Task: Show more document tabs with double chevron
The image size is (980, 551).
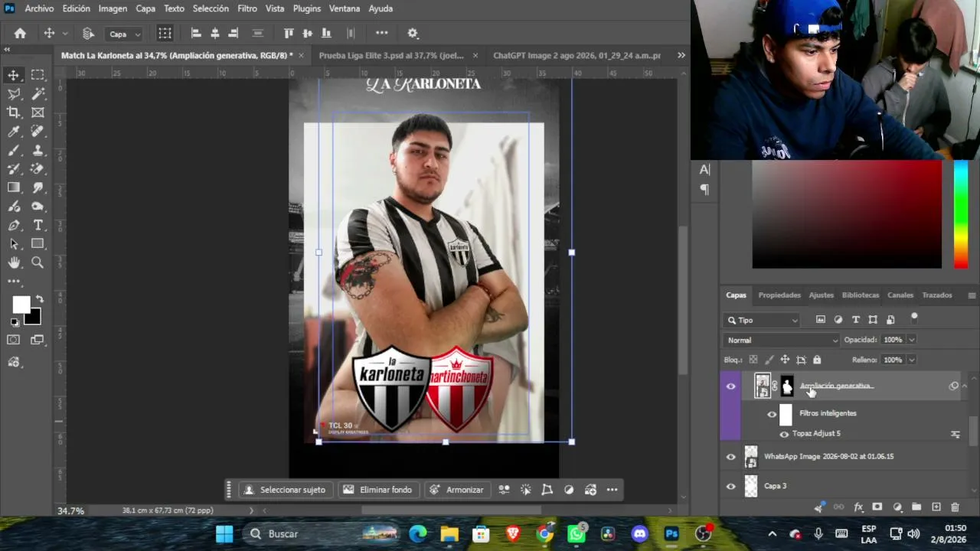Action: (x=681, y=55)
